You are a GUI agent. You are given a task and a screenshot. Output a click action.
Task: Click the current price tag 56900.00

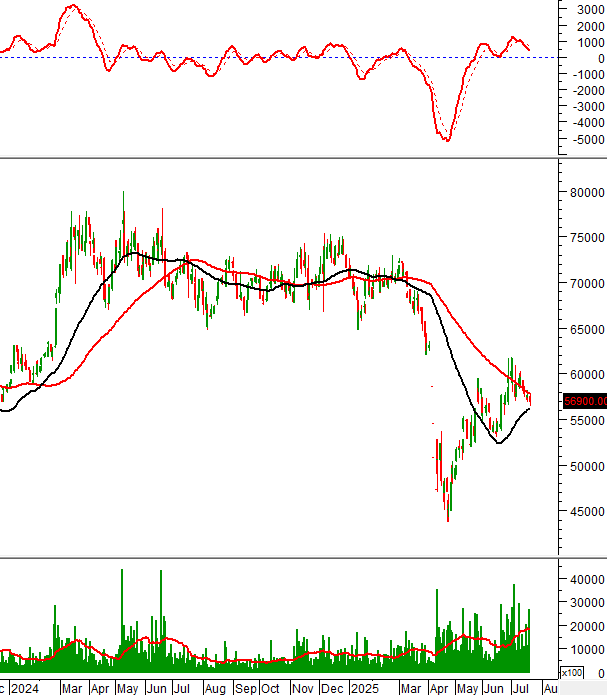click(585, 401)
